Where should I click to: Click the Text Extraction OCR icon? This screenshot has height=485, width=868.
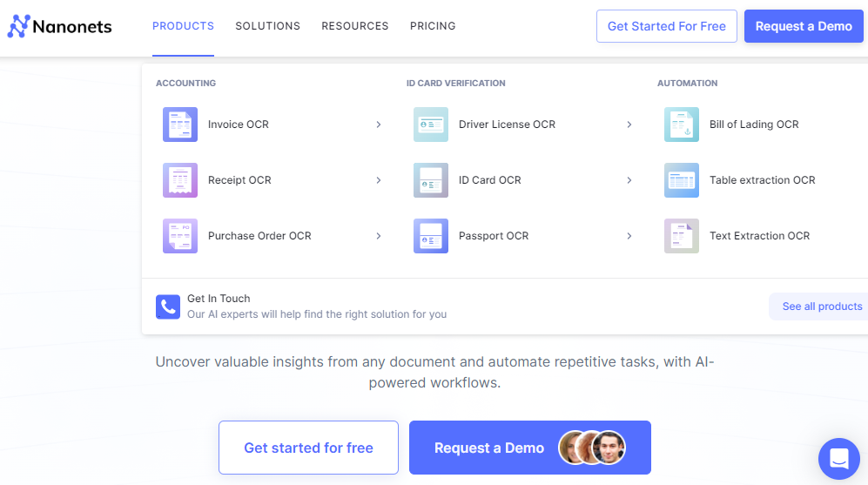coord(682,236)
